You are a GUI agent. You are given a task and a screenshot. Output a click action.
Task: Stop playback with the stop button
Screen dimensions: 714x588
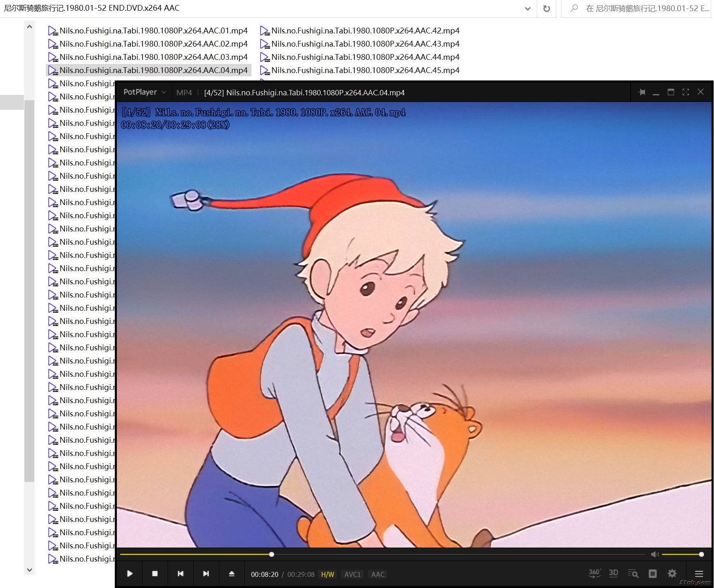tap(155, 574)
